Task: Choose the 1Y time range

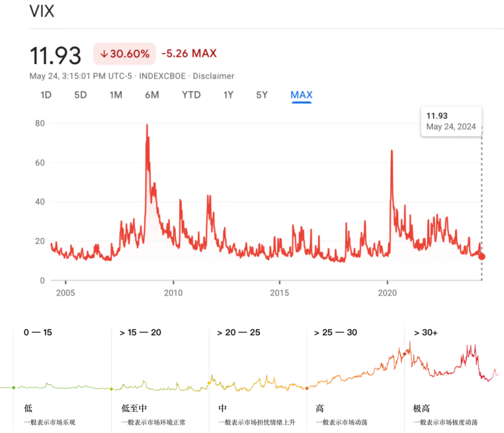Action: coord(228,95)
